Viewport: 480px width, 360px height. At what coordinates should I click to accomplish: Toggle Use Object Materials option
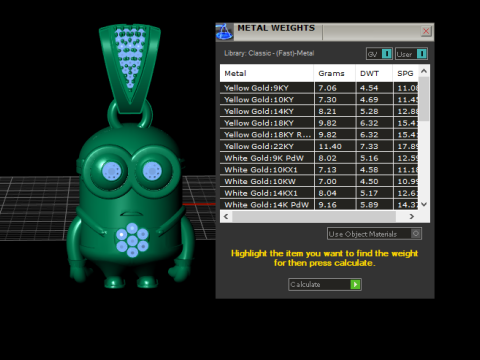[x=374, y=234]
